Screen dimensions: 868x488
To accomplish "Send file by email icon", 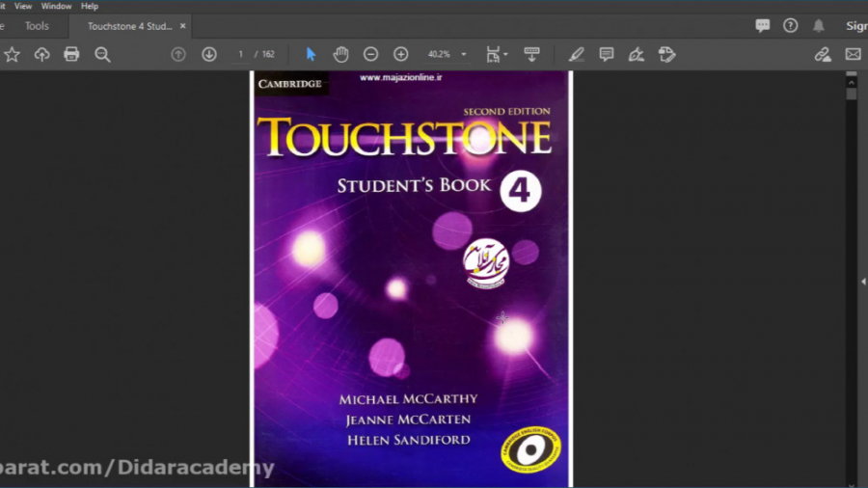I will [x=854, y=54].
